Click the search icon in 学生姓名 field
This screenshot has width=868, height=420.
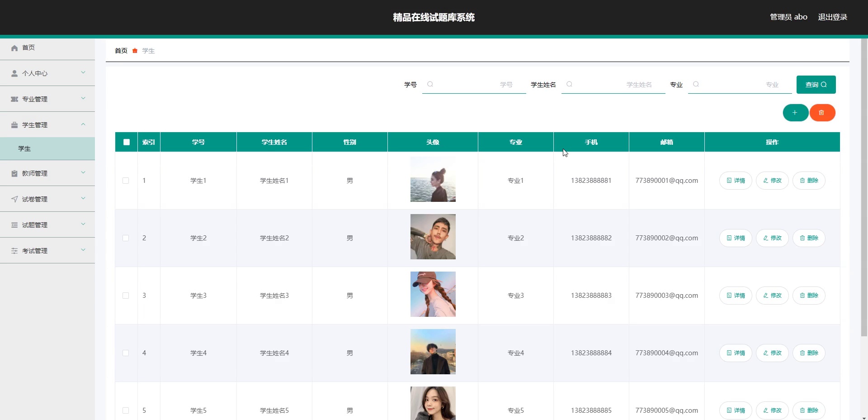coord(569,84)
